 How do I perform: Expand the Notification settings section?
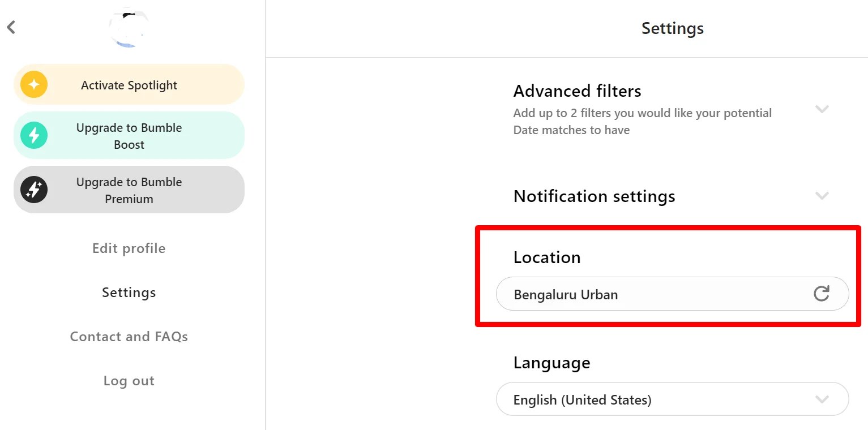click(x=594, y=196)
